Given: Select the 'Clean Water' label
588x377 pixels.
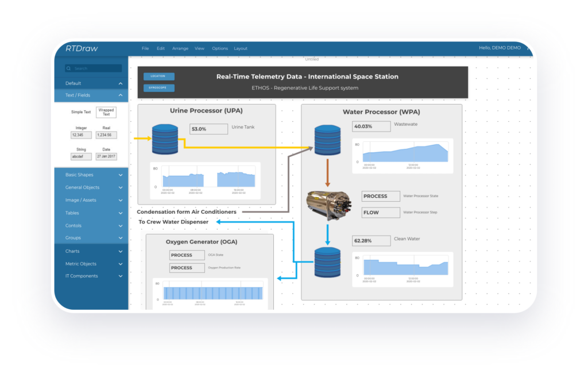Looking at the screenshot, I should (x=407, y=239).
